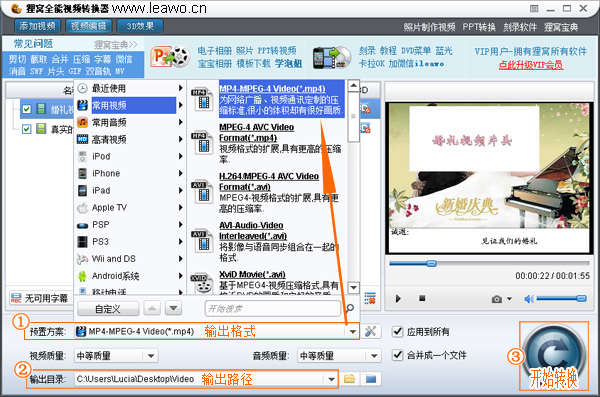Click the MP4 file icon of first format

202,100
